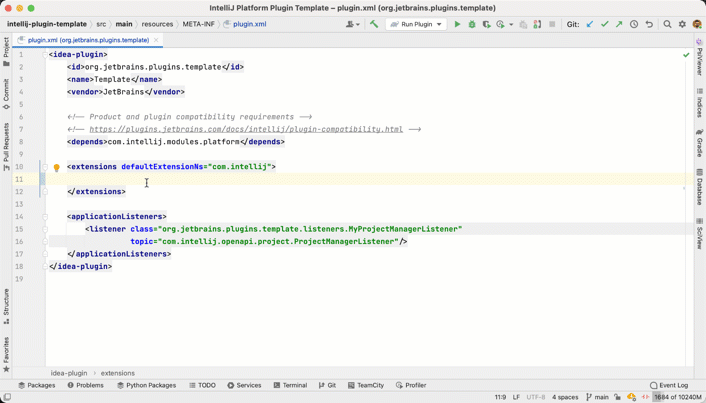Screen dimensions: 706x403
Task: Click the yellow intention lightbulb
Action: pyautogui.click(x=57, y=168)
